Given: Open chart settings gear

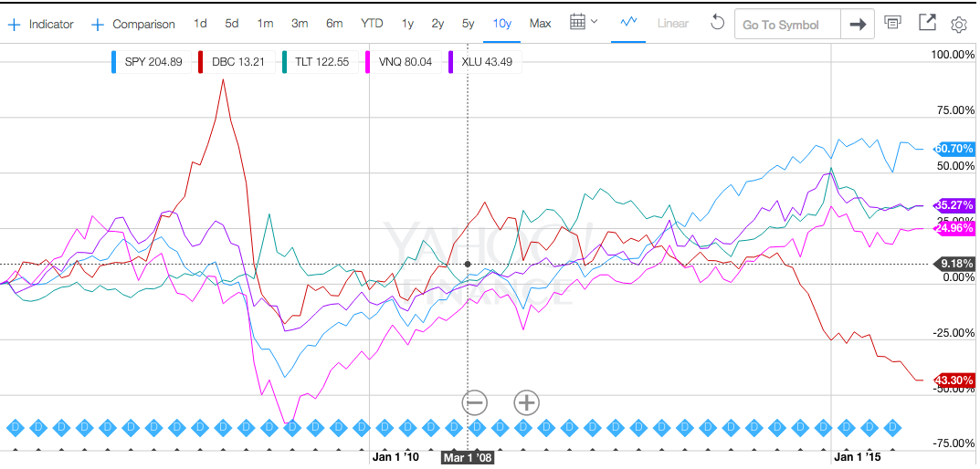Looking at the screenshot, I should click(x=958, y=25).
